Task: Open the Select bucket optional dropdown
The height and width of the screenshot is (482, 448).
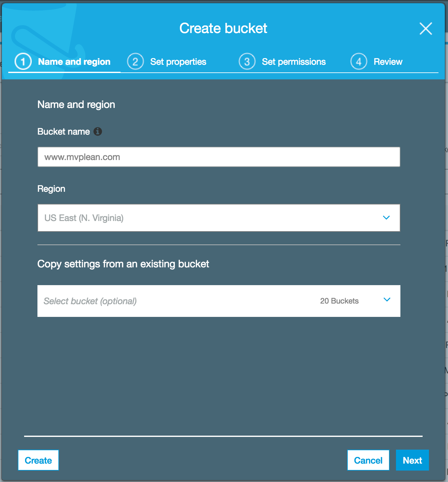Action: tap(219, 301)
